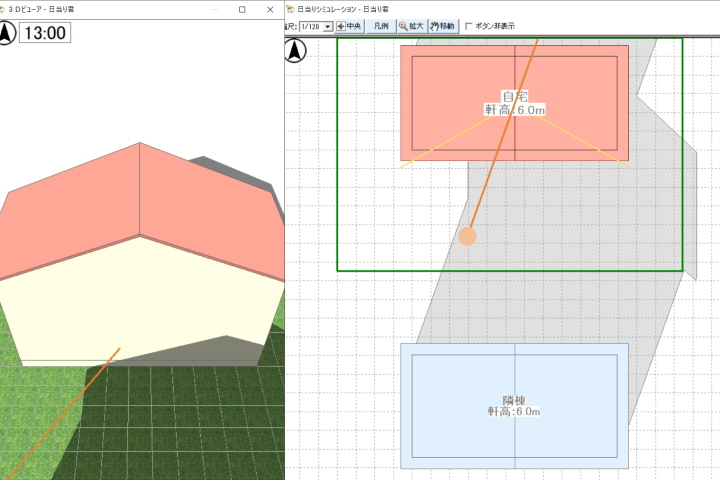Maximize the 3D viewer window
720x480 pixels.
click(x=241, y=9)
